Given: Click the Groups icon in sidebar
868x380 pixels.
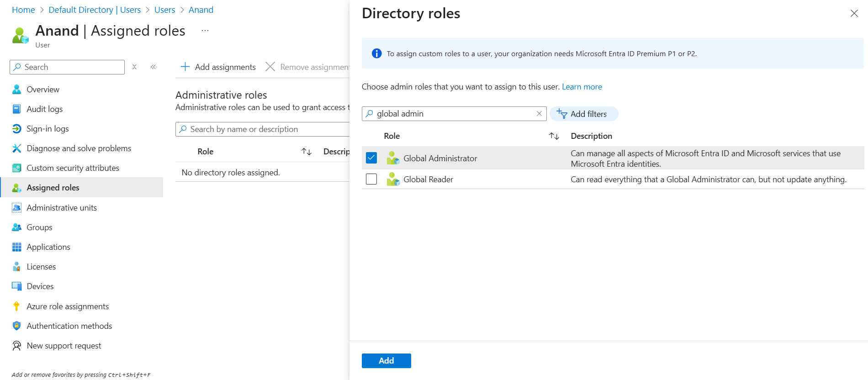Looking at the screenshot, I should [x=17, y=227].
